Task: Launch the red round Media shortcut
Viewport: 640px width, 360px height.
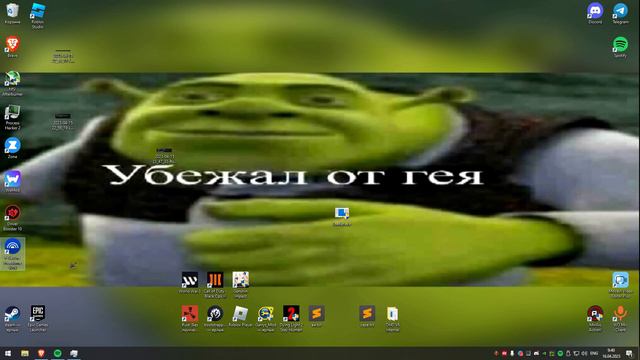Action: click(x=595, y=318)
